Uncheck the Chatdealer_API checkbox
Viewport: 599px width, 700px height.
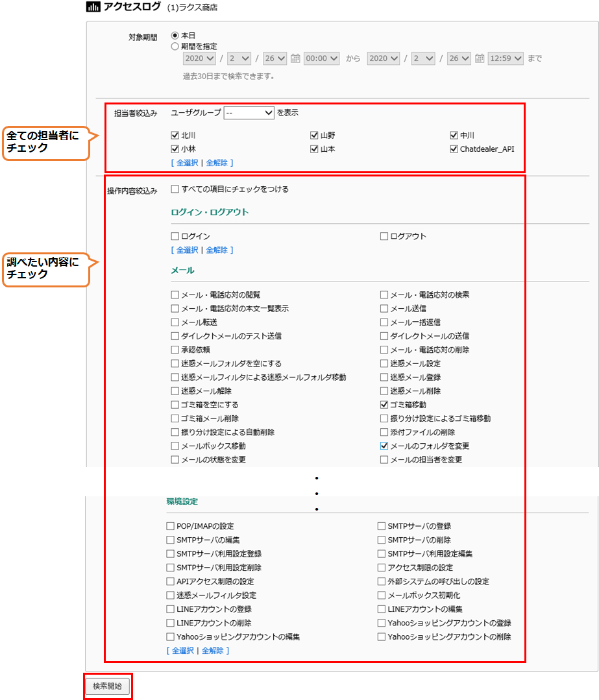[454, 149]
